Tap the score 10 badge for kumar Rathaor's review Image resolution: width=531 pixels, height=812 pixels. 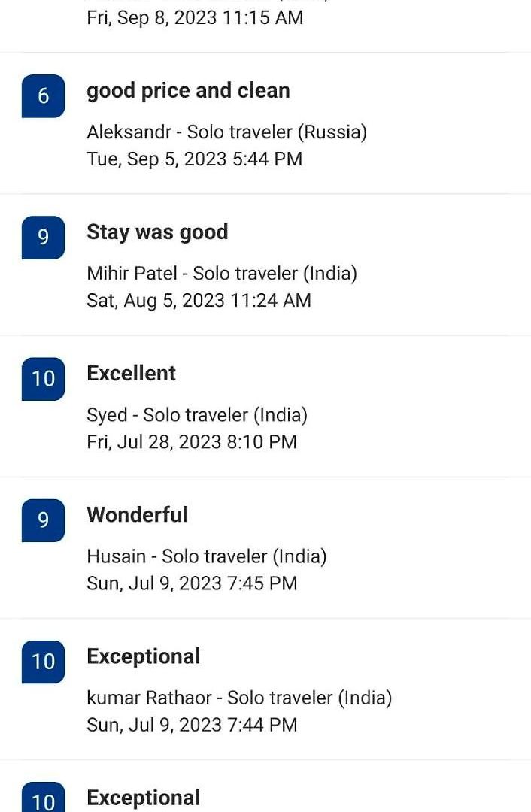(x=43, y=662)
